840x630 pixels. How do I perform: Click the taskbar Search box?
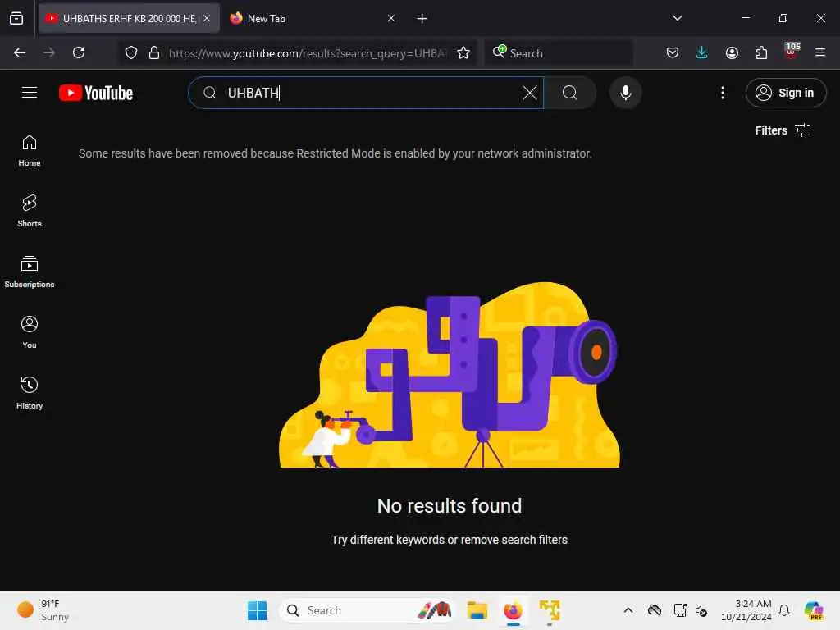click(x=366, y=610)
